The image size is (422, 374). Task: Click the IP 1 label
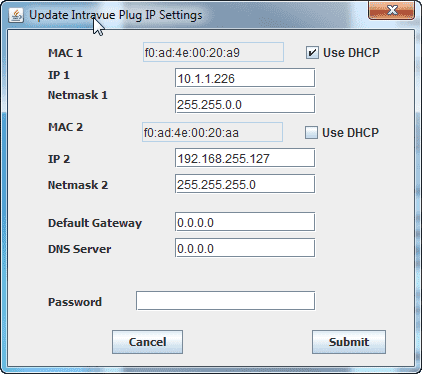(x=59, y=75)
